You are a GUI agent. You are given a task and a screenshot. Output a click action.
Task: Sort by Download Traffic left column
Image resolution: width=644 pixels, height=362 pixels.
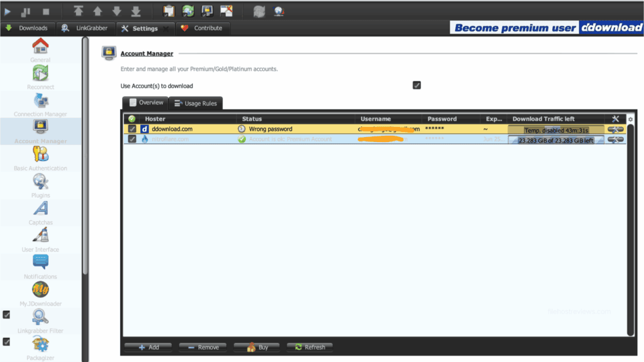coord(556,119)
